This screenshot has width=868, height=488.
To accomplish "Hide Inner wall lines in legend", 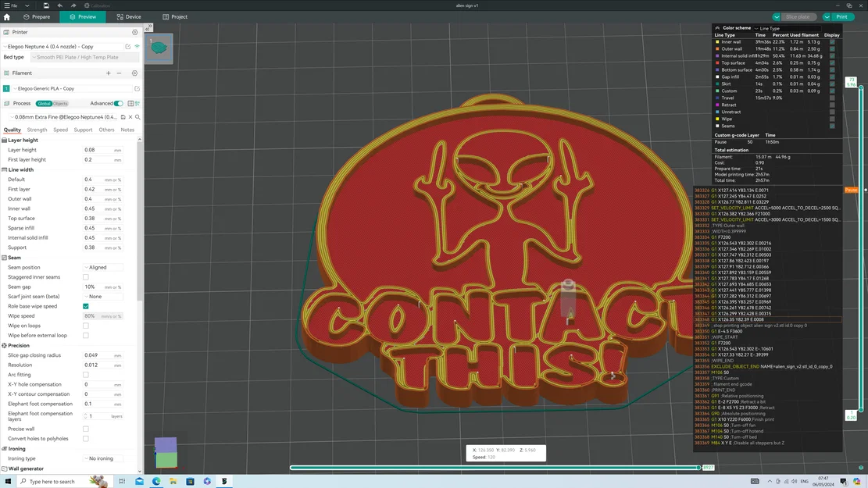I will [832, 42].
